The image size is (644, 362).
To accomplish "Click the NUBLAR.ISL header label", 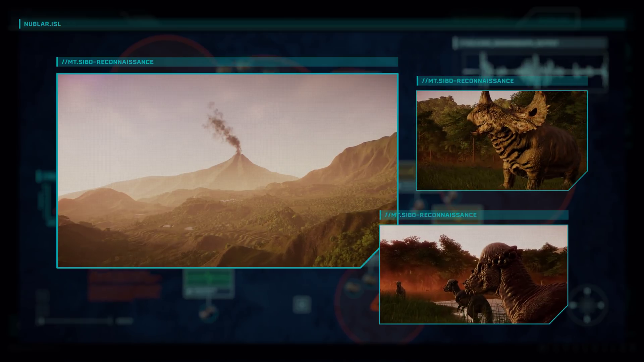I will [42, 24].
